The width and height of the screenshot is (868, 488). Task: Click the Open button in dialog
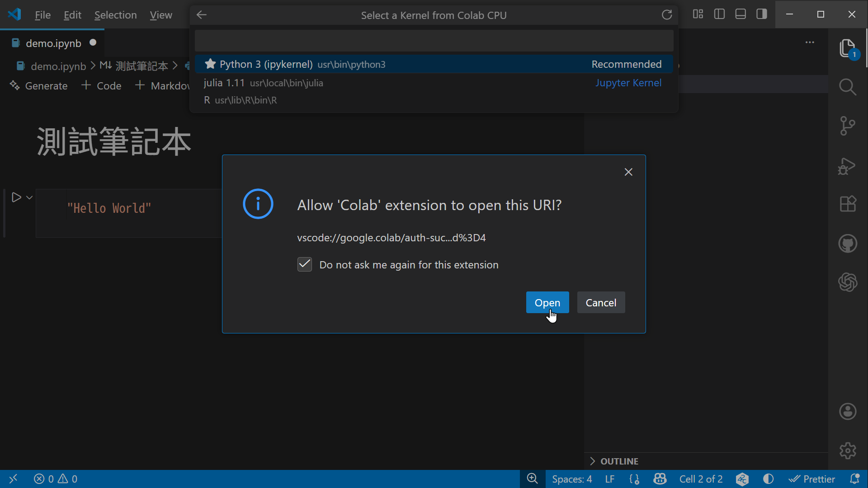[547, 302]
